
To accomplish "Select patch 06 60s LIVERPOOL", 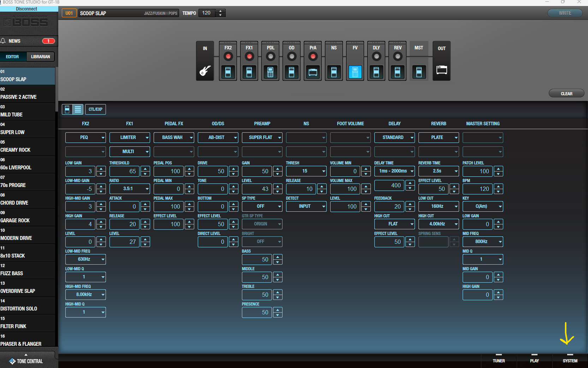I will (28, 164).
